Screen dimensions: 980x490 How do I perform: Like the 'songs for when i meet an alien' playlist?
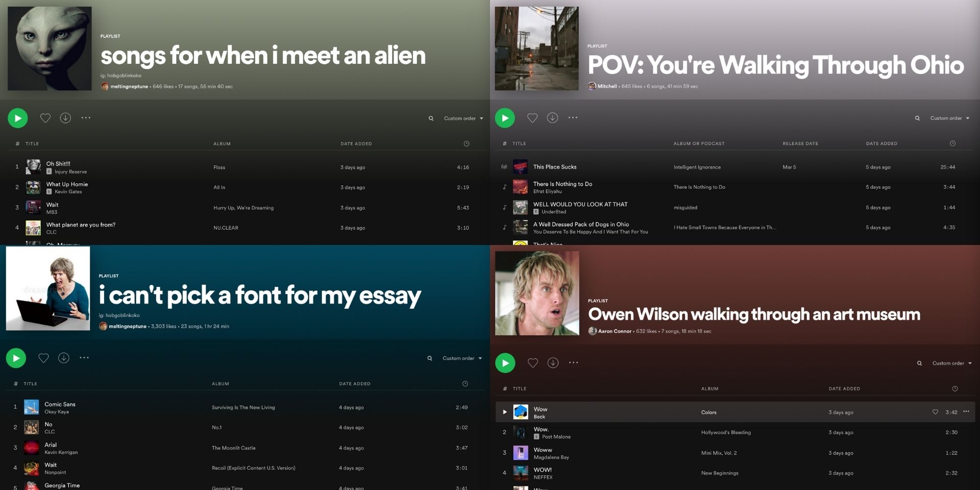coord(45,118)
